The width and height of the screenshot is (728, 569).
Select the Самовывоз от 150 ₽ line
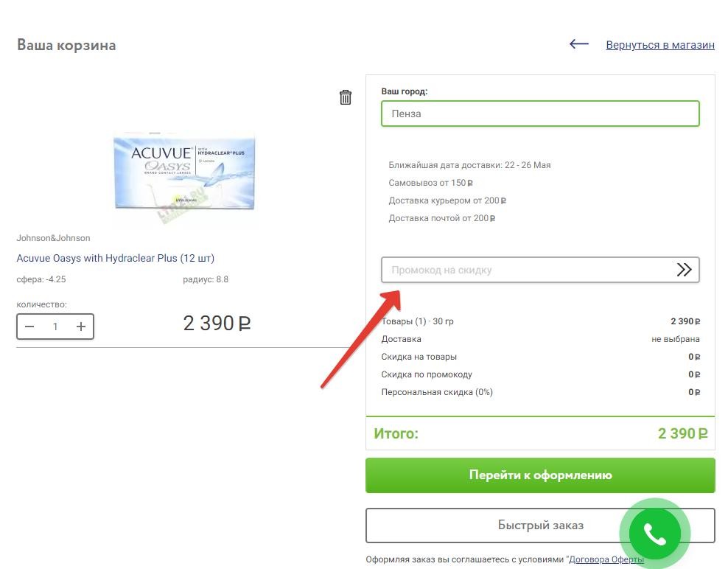pyautogui.click(x=430, y=183)
